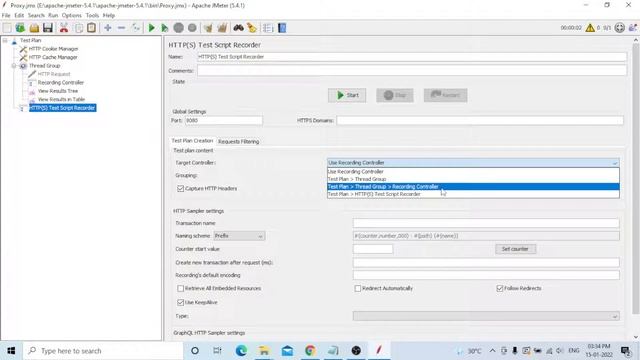This screenshot has height=360, width=640.
Task: Click the Cut scissors icon
Action: (64, 28)
